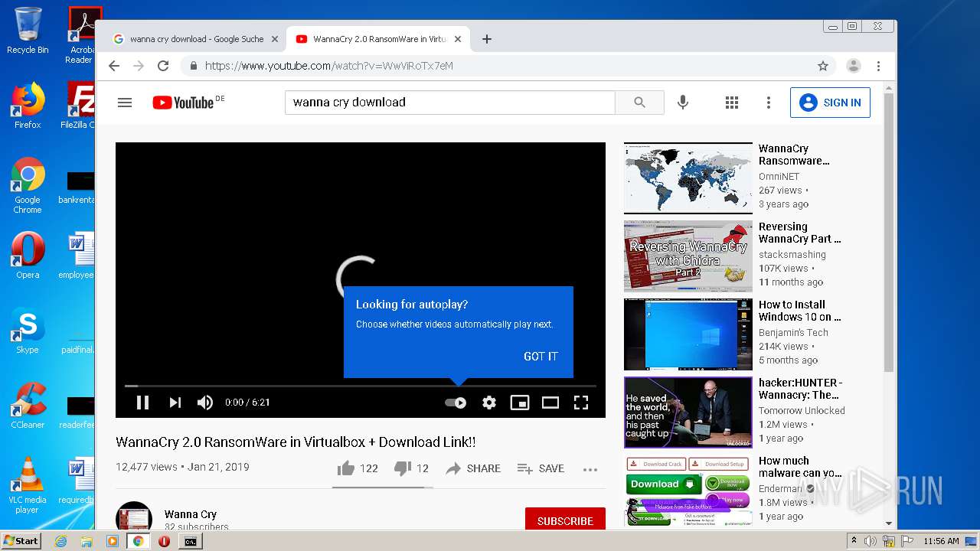Enter full screen mode
This screenshot has height=551, width=980.
(581, 403)
